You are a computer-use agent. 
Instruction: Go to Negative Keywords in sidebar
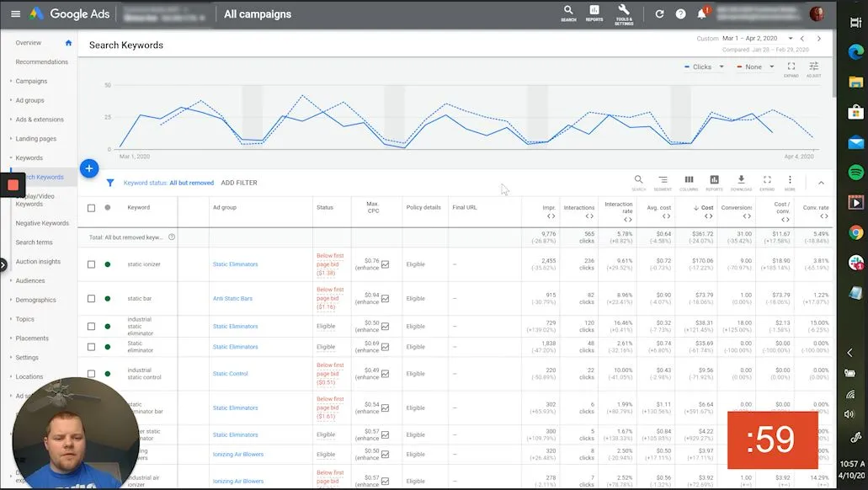pyautogui.click(x=42, y=223)
